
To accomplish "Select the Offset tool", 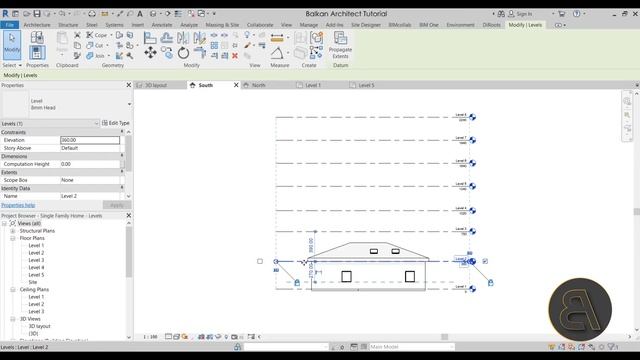I will click(166, 38).
